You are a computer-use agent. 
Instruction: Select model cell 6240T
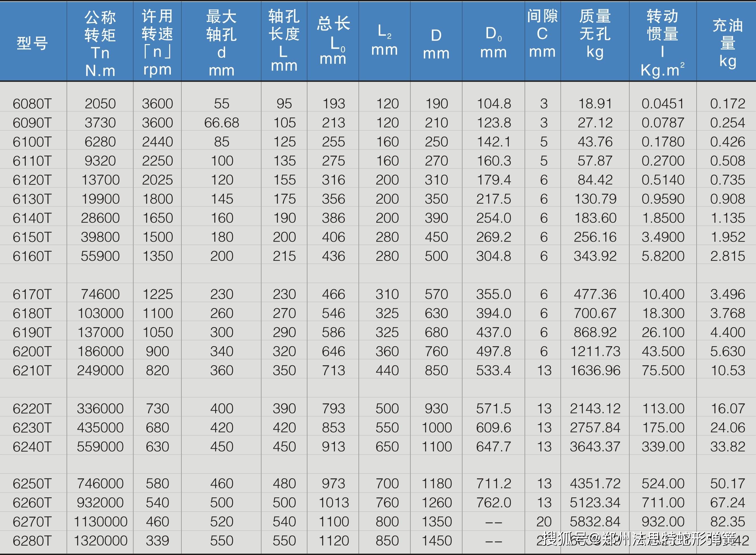pos(32,447)
